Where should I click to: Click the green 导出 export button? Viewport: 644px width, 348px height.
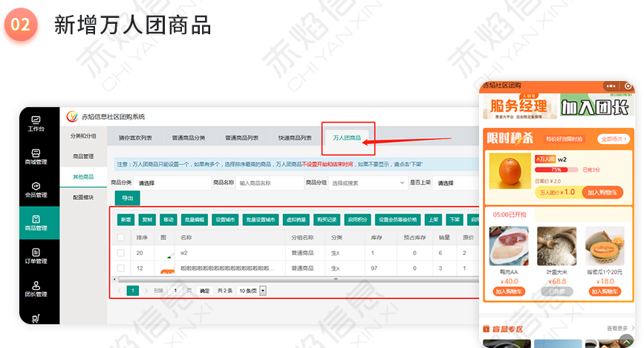[127, 199]
